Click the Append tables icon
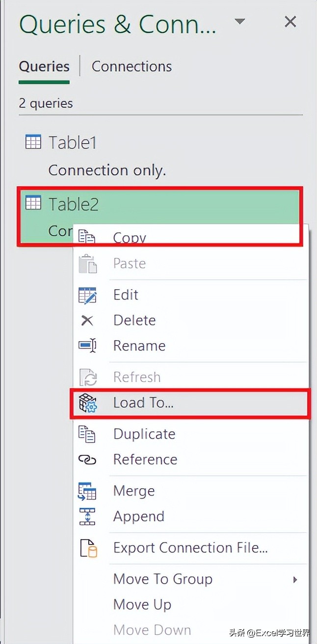The height and width of the screenshot is (644, 317). 87,517
